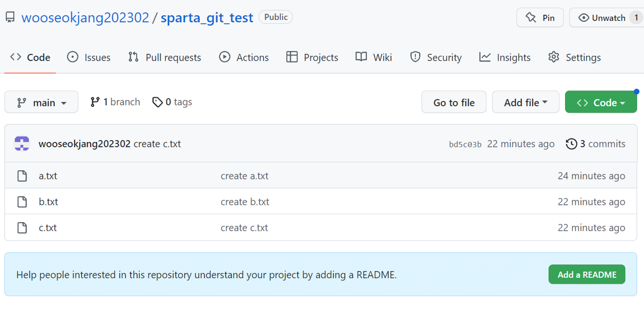Open the b.txt file
644x313 pixels.
click(48, 202)
